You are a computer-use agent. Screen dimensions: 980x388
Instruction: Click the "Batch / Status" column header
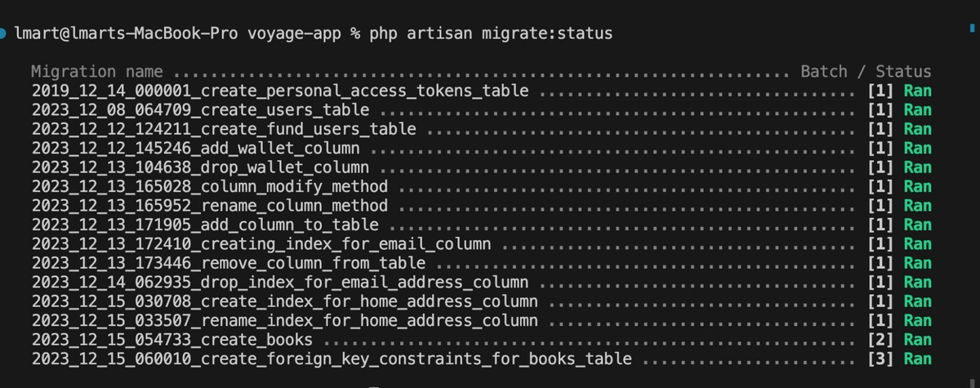tap(866, 72)
